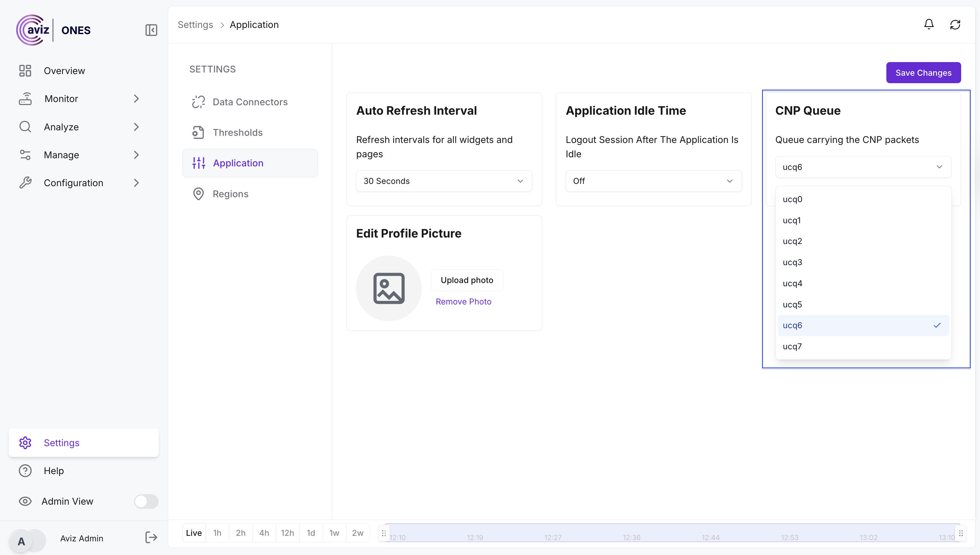Select the 12h time range tab

(287, 533)
